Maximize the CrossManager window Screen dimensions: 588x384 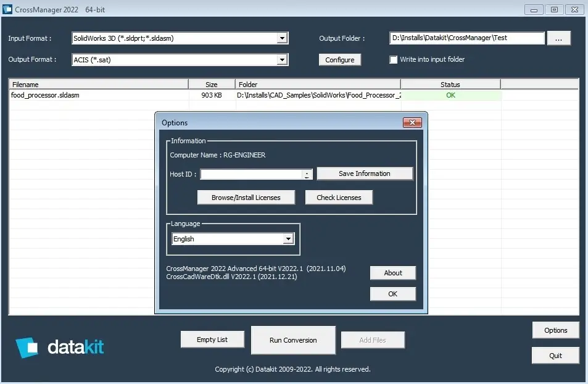click(x=554, y=10)
